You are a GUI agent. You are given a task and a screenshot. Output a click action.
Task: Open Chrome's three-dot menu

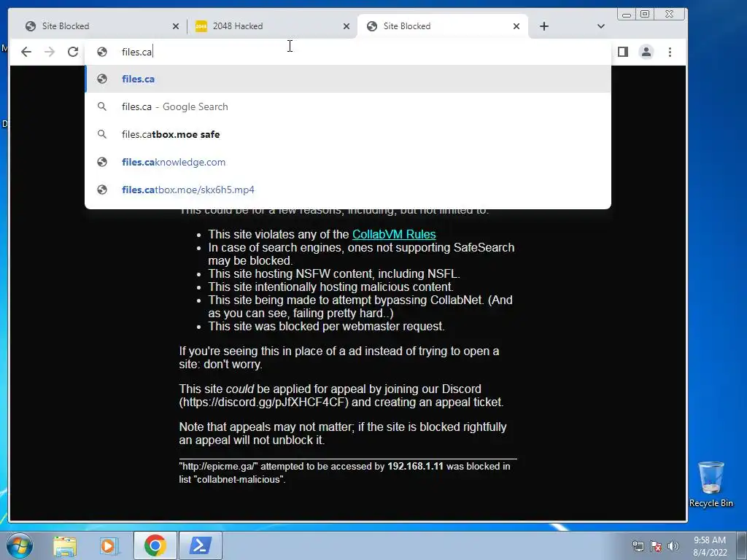(x=670, y=52)
